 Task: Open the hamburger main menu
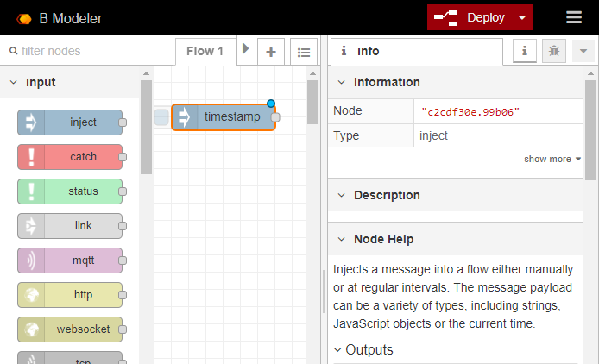[574, 17]
